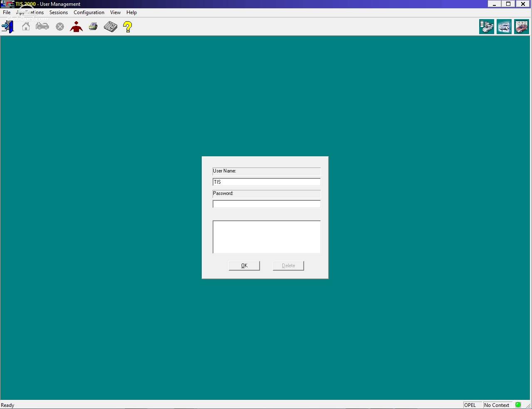Click the OPEL status bar entry
Screen dimensions: 532x409
tap(473, 405)
